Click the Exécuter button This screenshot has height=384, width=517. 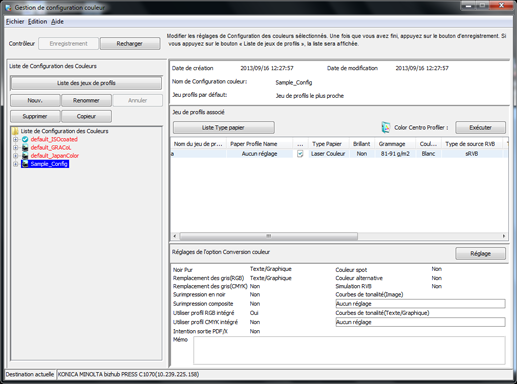click(x=480, y=128)
